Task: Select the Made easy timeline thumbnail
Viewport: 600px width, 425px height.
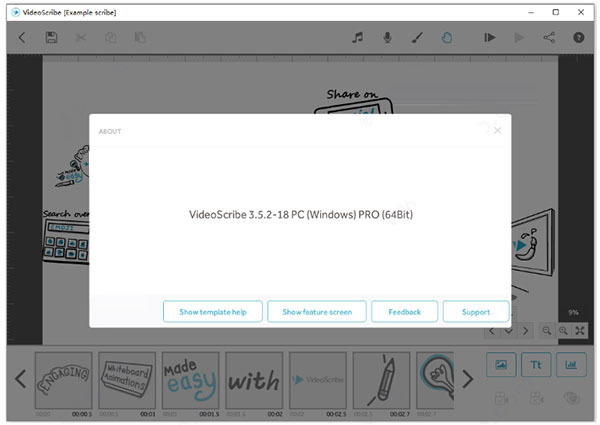Action: coord(191,381)
